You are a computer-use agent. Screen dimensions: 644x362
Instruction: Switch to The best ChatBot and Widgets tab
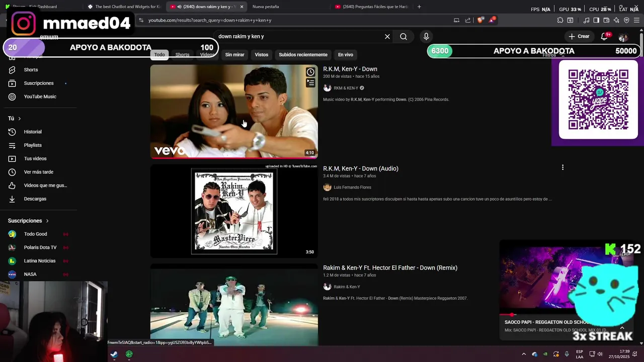pos(124,7)
